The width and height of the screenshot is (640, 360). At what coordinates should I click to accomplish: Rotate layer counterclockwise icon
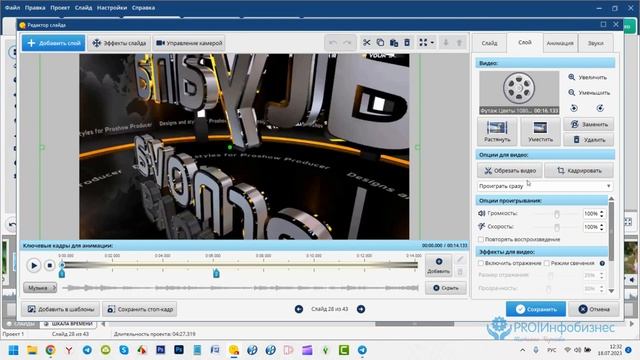[x=574, y=108]
